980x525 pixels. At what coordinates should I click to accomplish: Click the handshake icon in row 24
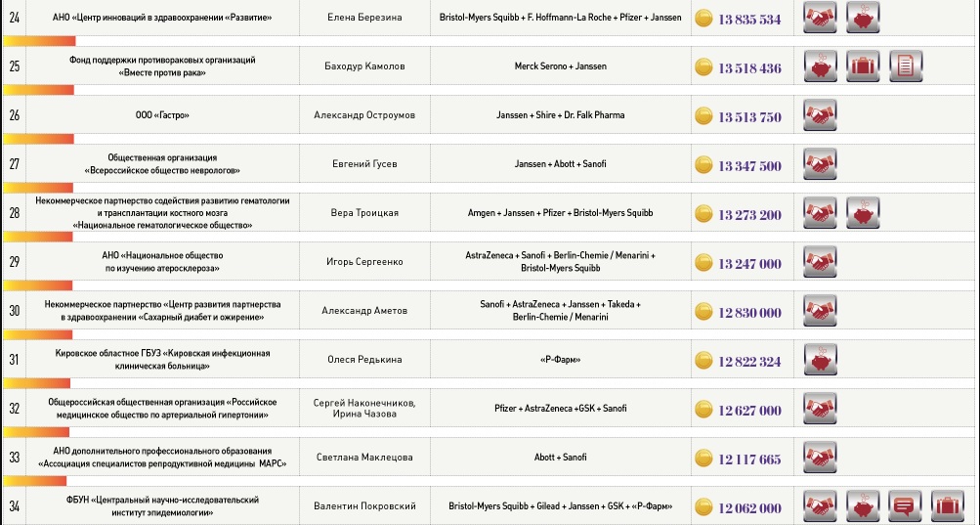pos(819,18)
